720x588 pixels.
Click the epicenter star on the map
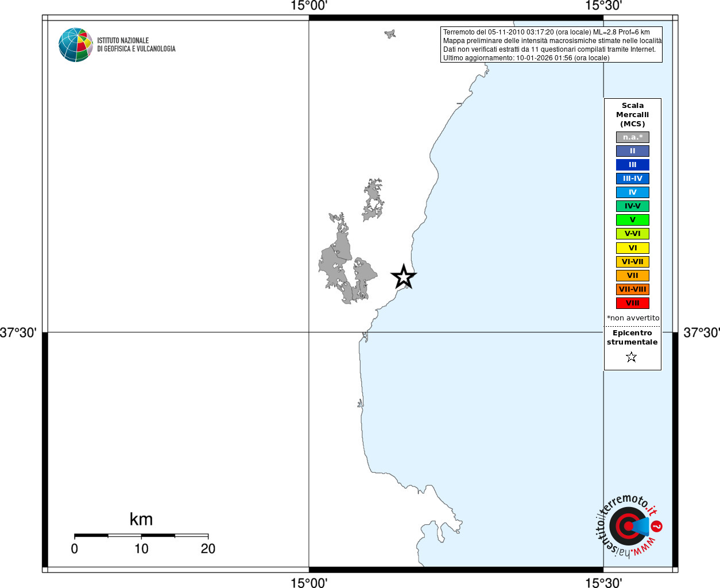click(x=404, y=277)
